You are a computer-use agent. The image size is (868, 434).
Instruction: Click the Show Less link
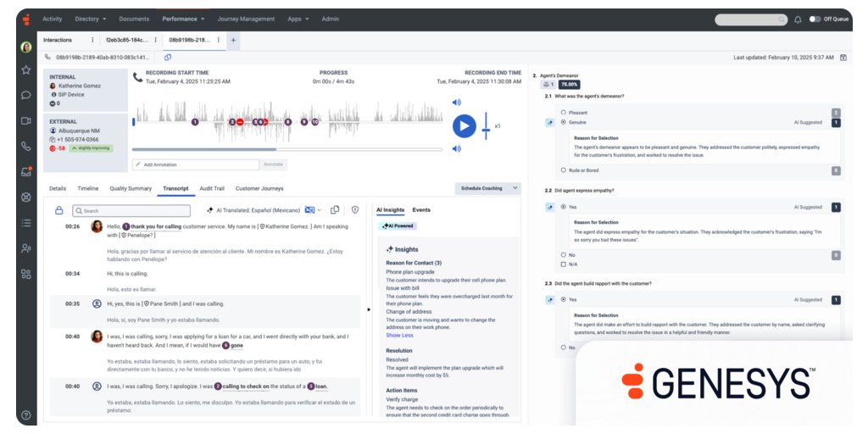[x=399, y=335]
